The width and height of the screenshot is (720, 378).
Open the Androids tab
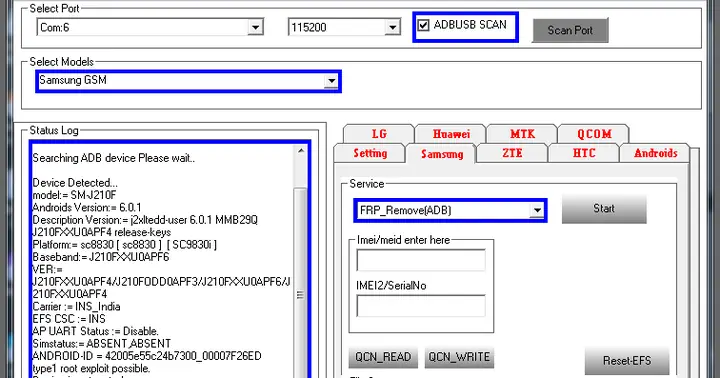pos(655,153)
